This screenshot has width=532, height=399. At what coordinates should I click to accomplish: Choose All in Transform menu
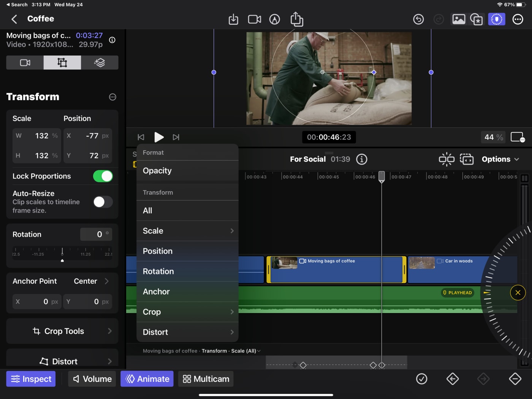click(187, 211)
